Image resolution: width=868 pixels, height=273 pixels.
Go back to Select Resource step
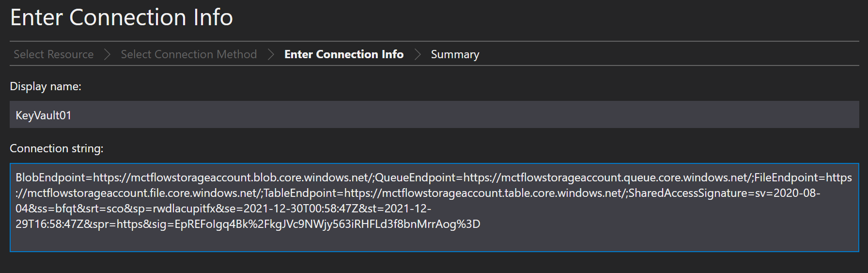click(53, 54)
